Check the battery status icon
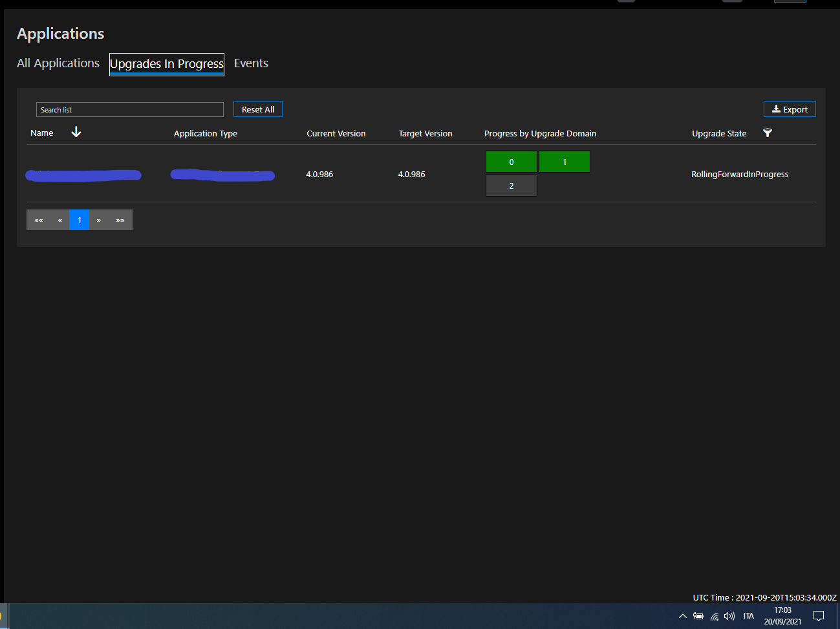The image size is (840, 629). tap(698, 615)
